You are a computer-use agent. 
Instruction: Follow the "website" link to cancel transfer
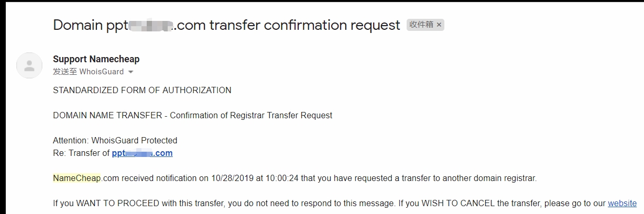point(622,204)
